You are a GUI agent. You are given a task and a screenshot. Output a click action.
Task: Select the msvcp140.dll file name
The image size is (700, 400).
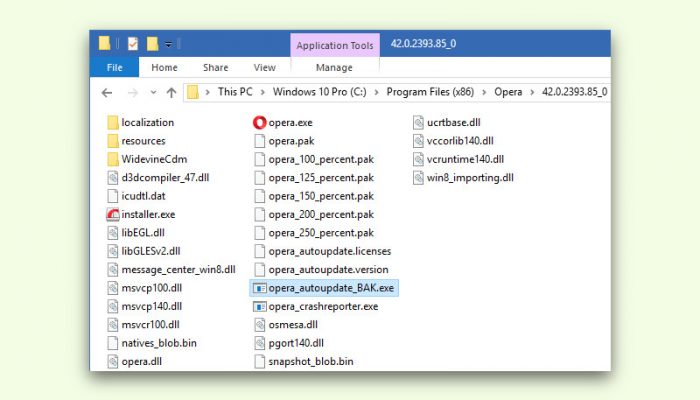click(152, 306)
